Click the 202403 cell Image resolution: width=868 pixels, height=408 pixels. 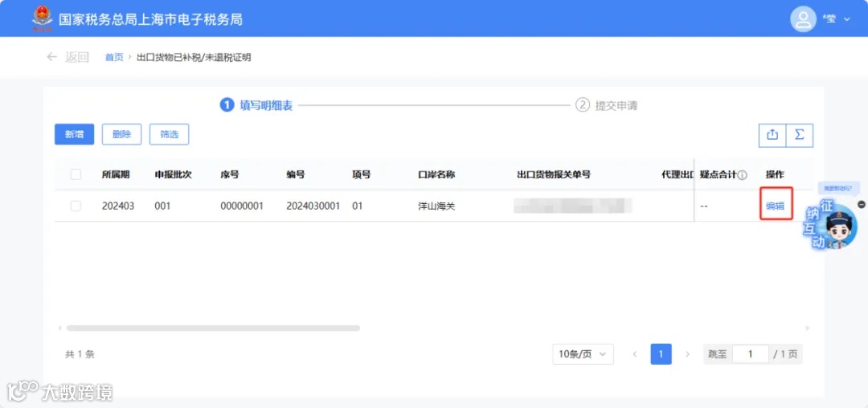[x=118, y=206]
